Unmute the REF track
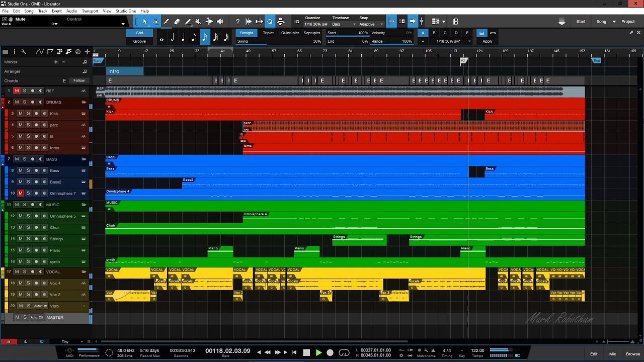 (17, 90)
